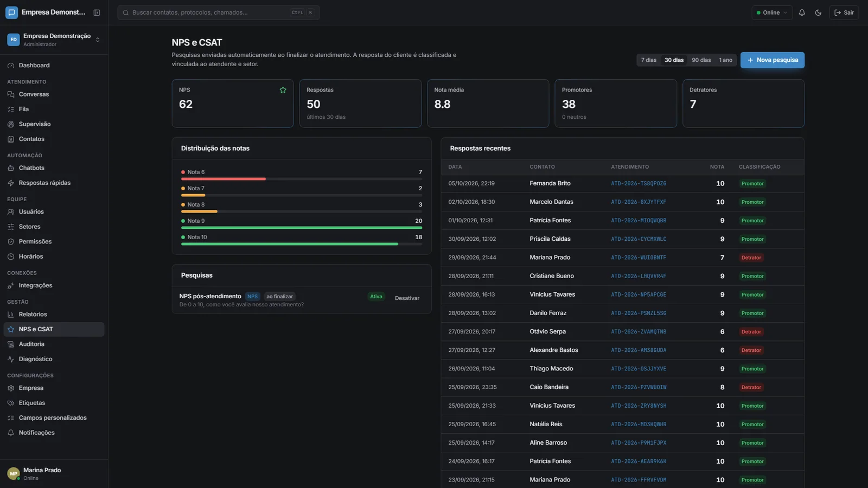This screenshot has width=868, height=488.
Task: Click the Detrator badge for Otávio Serpa
Action: click(751, 332)
